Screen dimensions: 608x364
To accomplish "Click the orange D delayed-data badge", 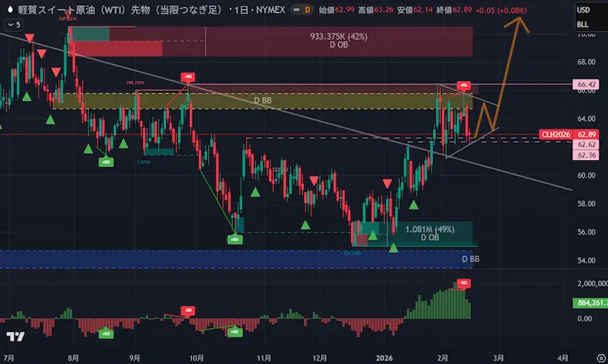I will [307, 9].
